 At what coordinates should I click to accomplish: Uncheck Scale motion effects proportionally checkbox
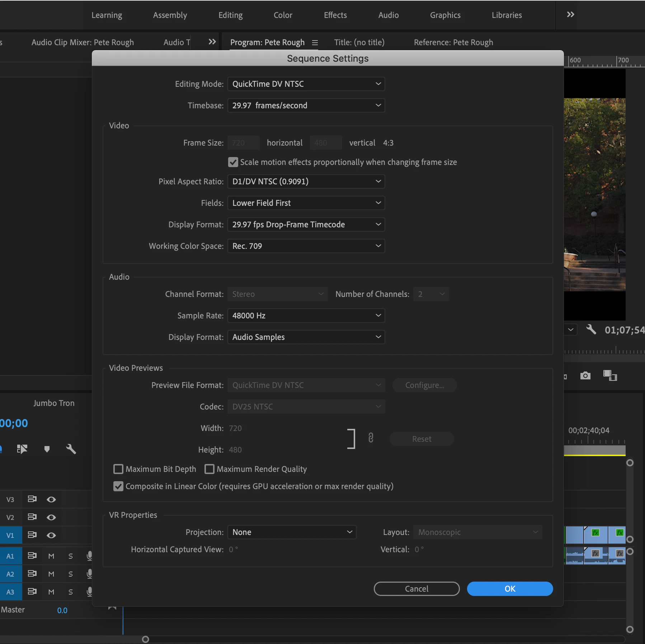pyautogui.click(x=233, y=162)
